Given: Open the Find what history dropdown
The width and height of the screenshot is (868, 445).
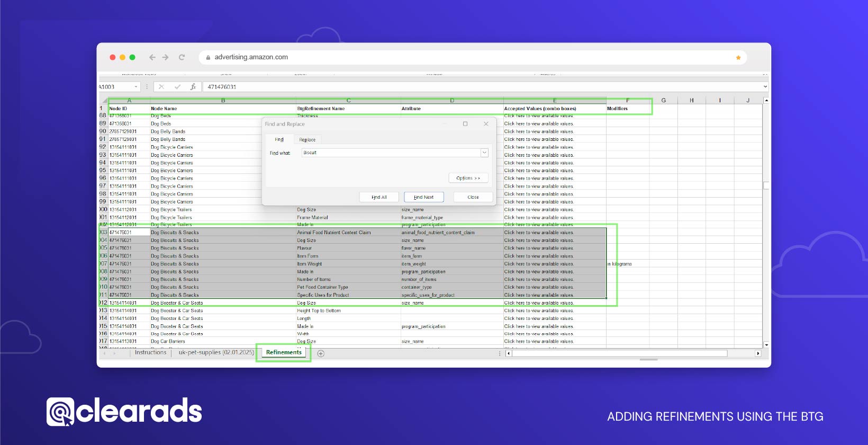Looking at the screenshot, I should point(484,153).
